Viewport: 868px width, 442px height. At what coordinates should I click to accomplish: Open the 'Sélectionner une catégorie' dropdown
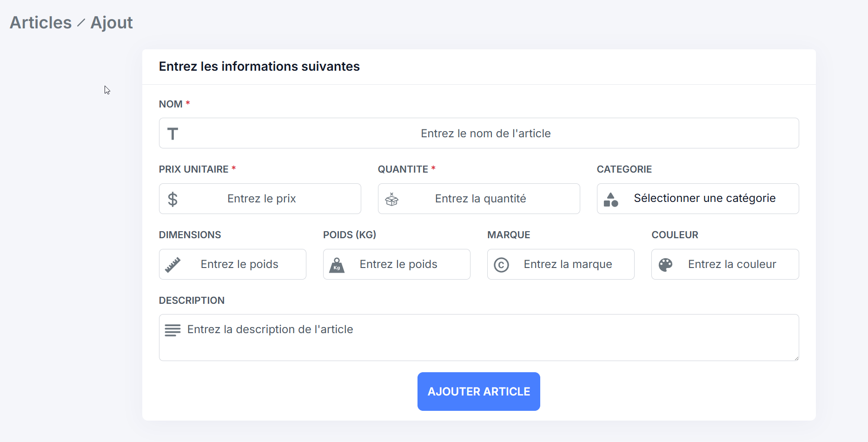pyautogui.click(x=698, y=199)
